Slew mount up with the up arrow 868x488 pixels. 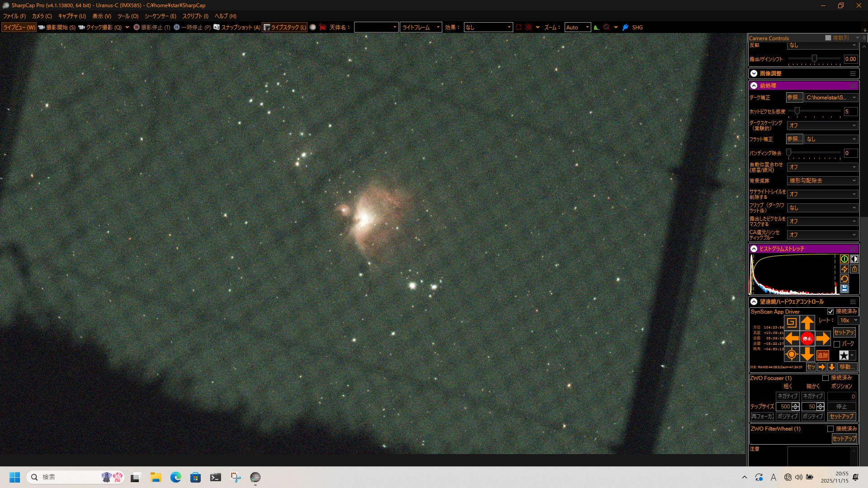807,323
